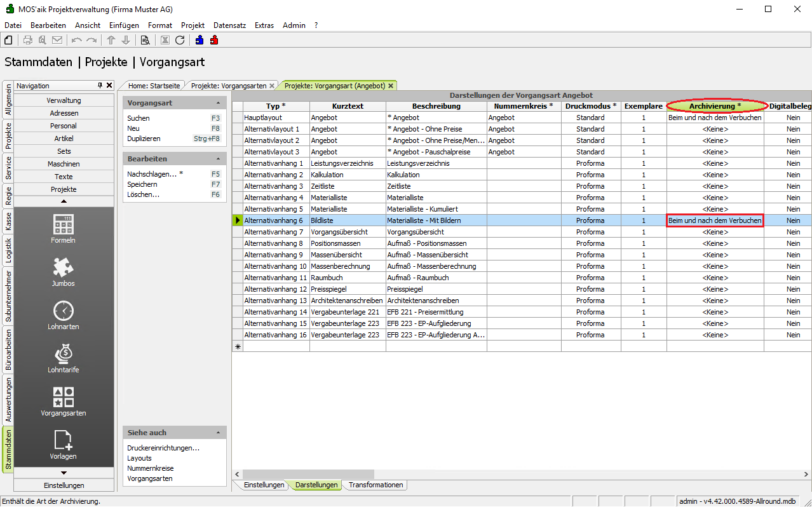Click the Duplizieren command link
The height and width of the screenshot is (507, 812).
pos(144,139)
